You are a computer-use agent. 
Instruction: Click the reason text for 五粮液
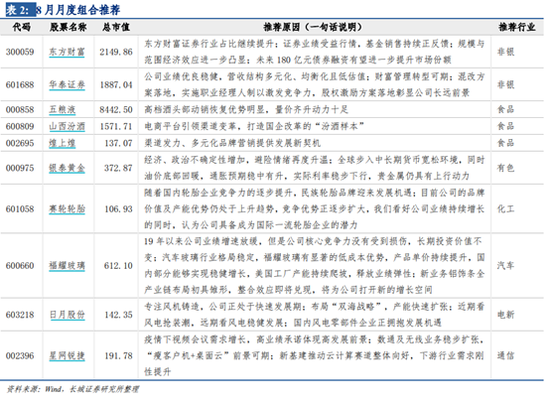[x=246, y=109]
